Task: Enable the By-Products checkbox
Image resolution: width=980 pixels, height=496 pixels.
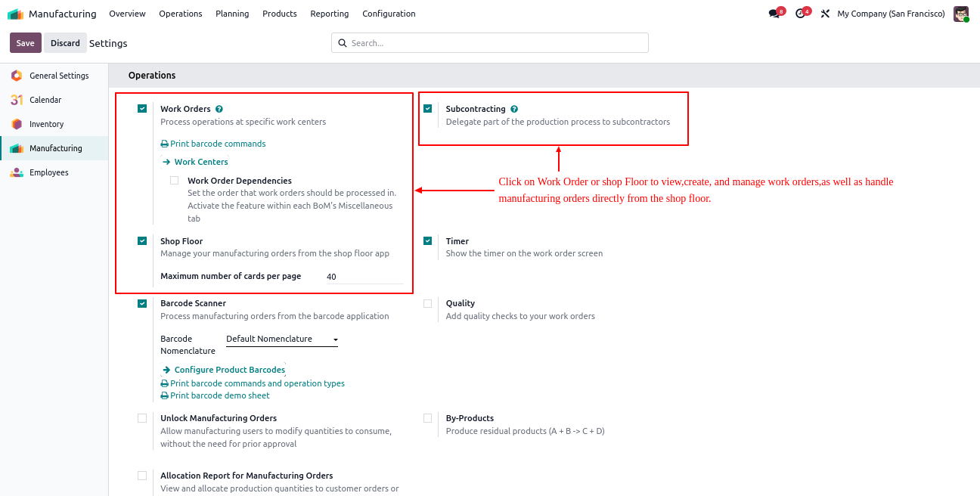Action: click(428, 418)
